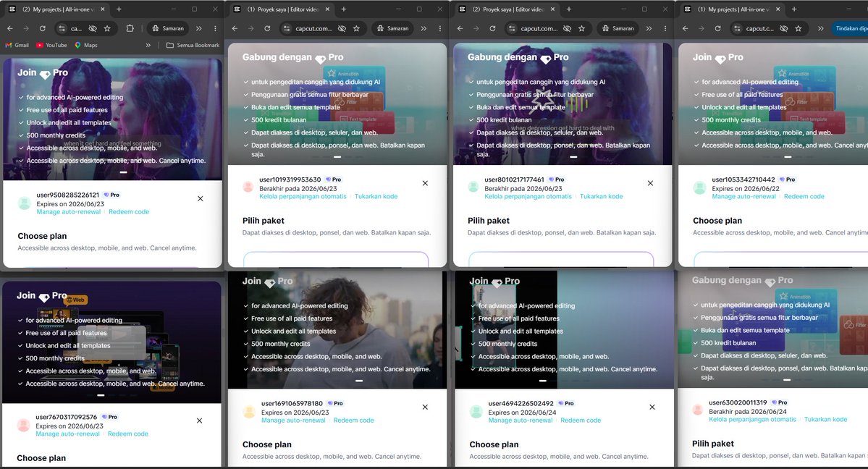Close Pro dialog for user4694226502492
Viewport: 868px width, 469px height.
(x=652, y=407)
